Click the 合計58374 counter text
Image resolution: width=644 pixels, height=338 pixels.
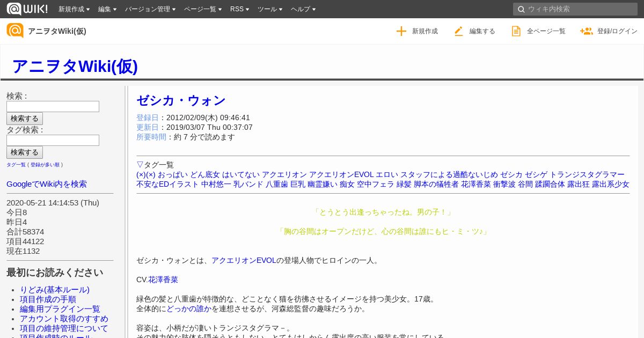pos(25,232)
